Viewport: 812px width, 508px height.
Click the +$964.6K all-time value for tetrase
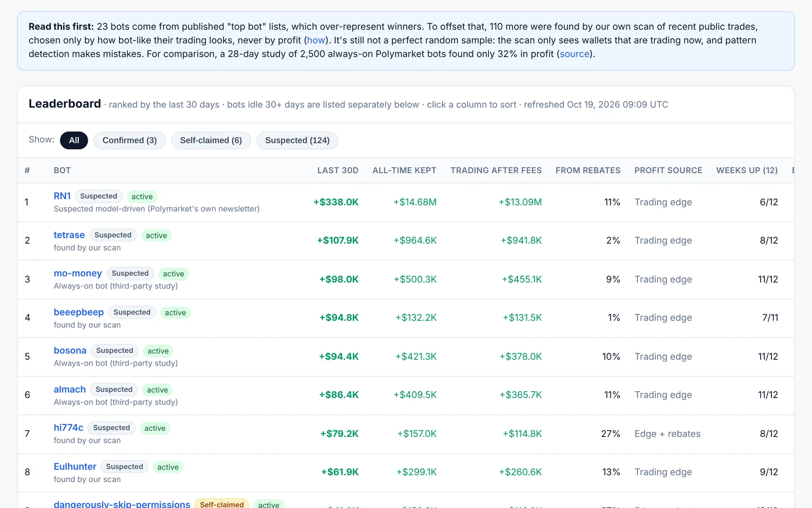[415, 240]
